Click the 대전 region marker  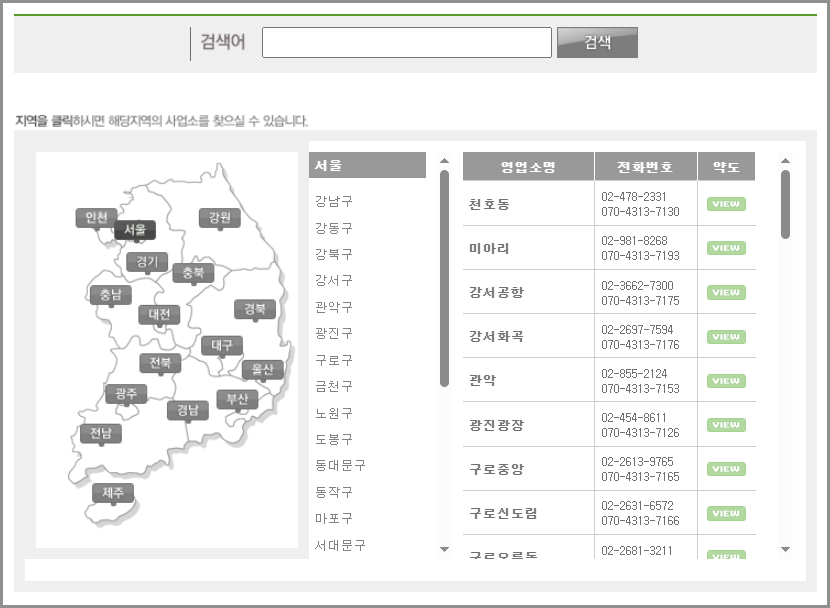158,314
